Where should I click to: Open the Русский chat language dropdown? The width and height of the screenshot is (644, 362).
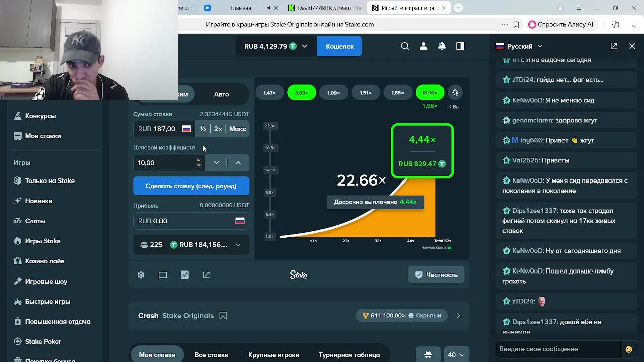coord(519,46)
